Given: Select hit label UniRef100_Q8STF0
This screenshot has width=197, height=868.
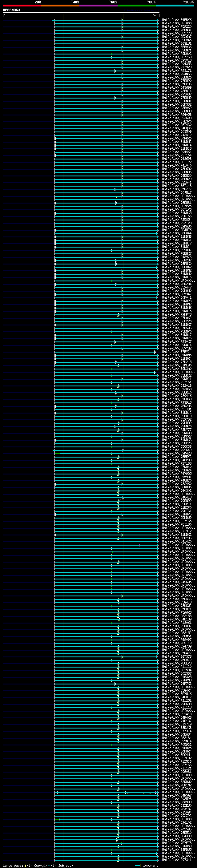Looking at the screenshot, I should (x=177, y=643).
